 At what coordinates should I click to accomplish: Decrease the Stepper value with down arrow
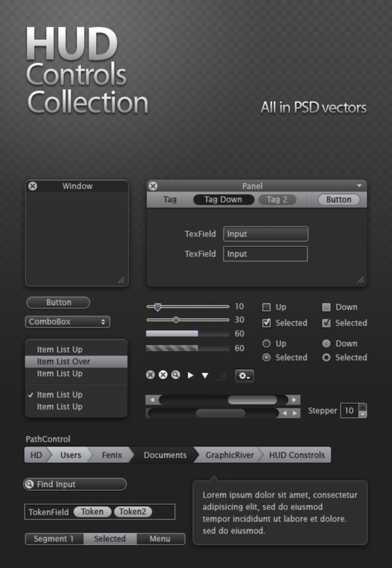coord(363,414)
